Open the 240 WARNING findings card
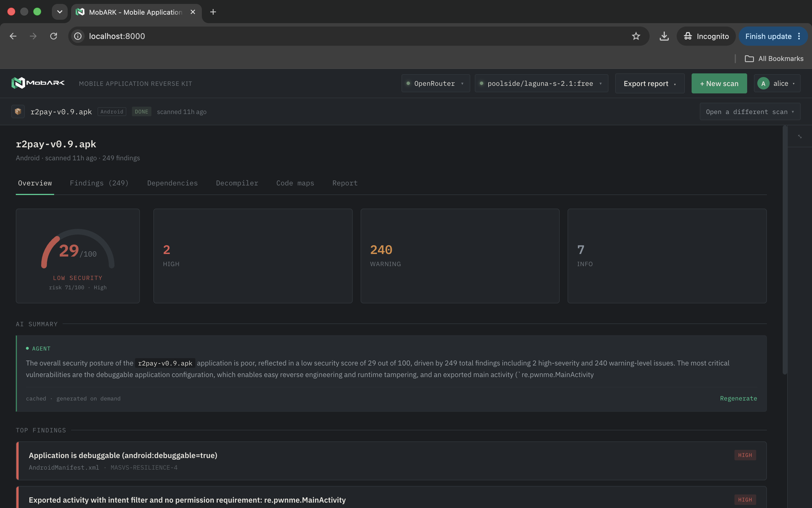This screenshot has height=508, width=812. click(x=460, y=256)
